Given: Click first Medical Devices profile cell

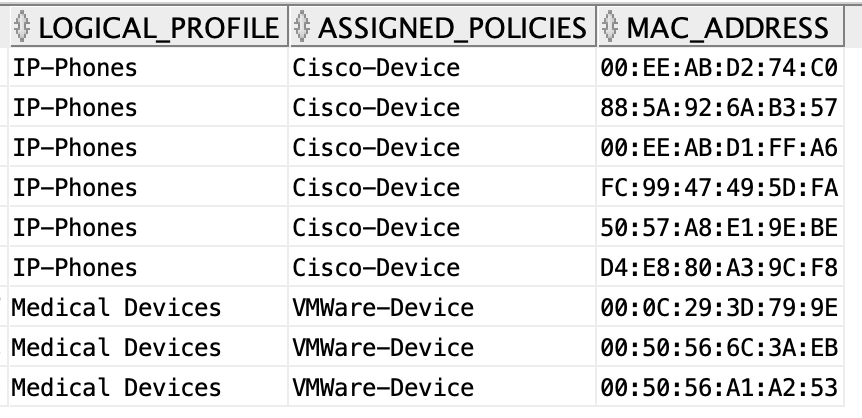Looking at the screenshot, I should point(149,307).
